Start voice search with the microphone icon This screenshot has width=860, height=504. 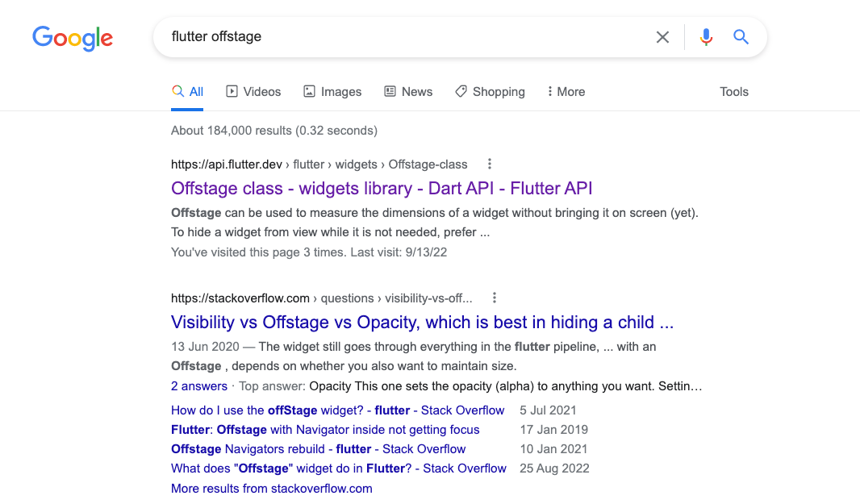(706, 37)
